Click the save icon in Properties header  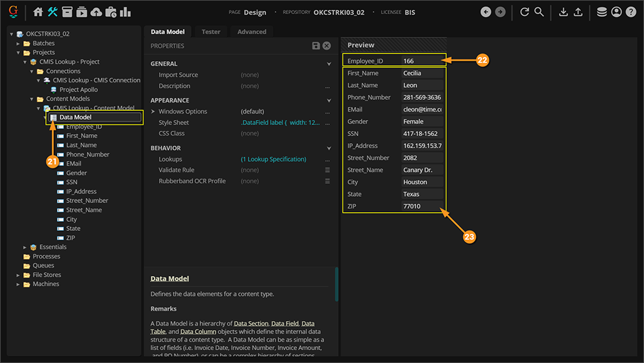click(316, 46)
